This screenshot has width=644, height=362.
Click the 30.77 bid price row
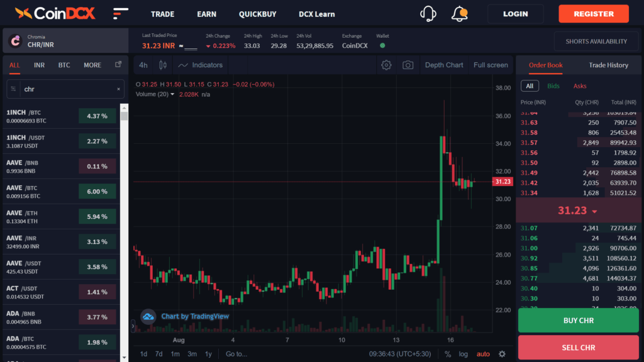click(579, 278)
